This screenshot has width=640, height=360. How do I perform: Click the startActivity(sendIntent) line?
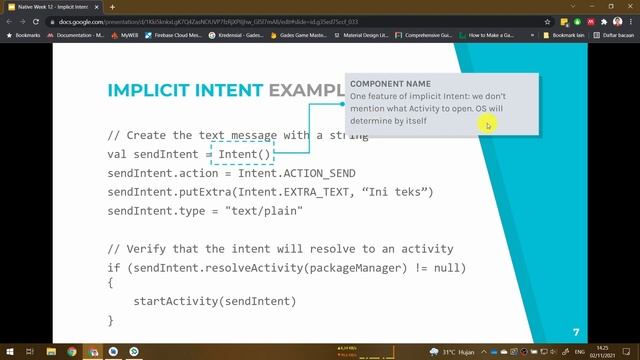(215, 301)
